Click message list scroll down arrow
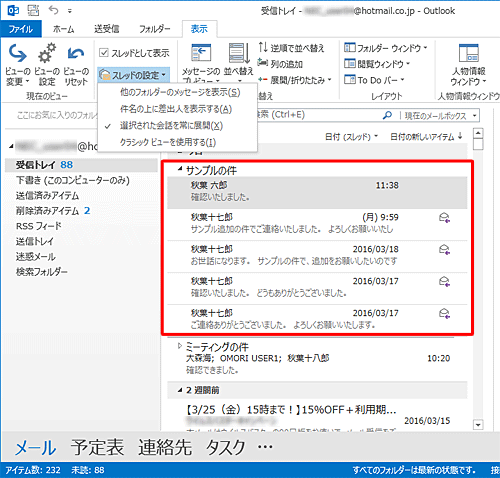The width and height of the screenshot is (500, 478). 478,425
